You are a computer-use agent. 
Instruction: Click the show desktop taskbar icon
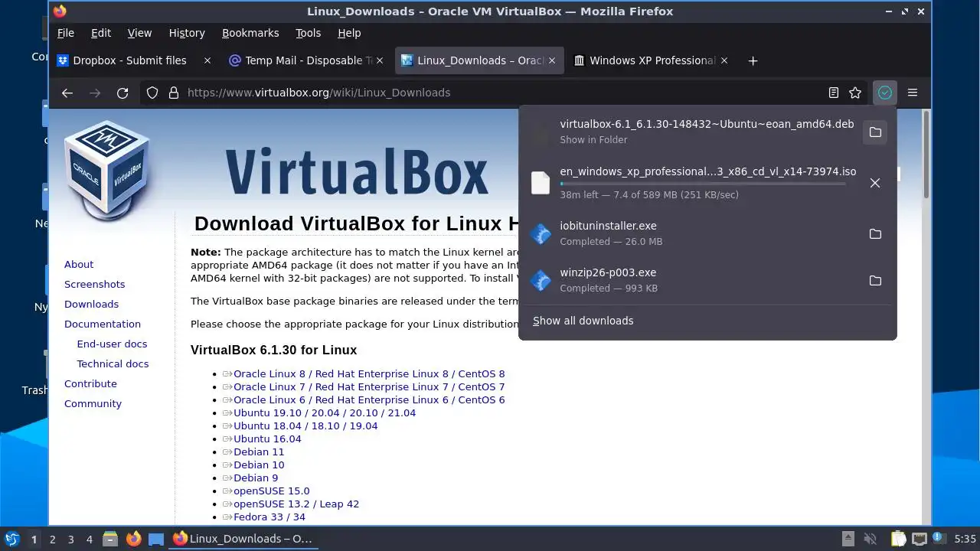pos(156,539)
